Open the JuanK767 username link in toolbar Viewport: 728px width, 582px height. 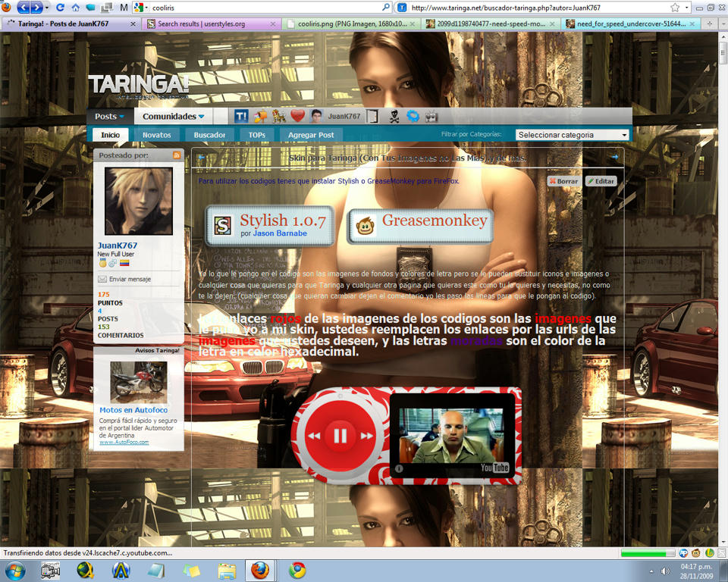pyautogui.click(x=344, y=117)
